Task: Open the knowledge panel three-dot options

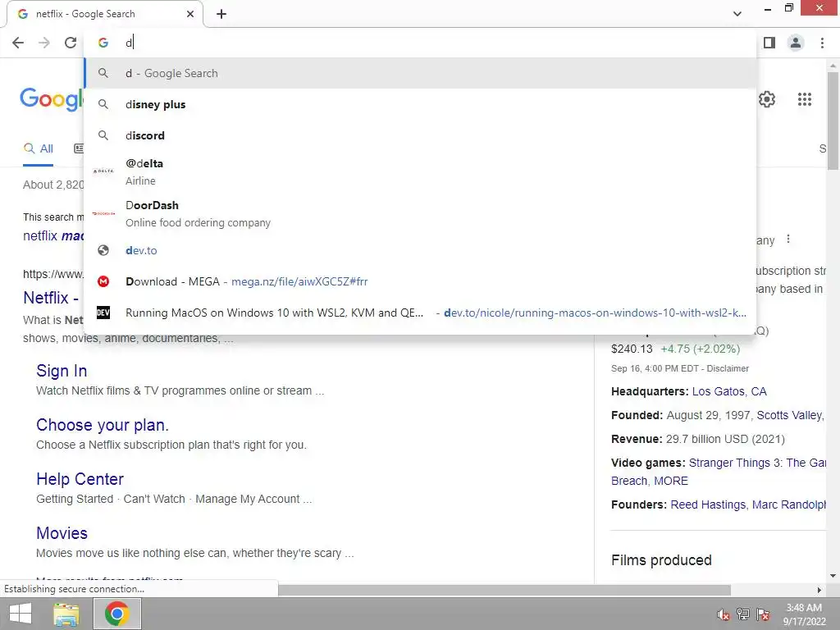Action: click(788, 239)
